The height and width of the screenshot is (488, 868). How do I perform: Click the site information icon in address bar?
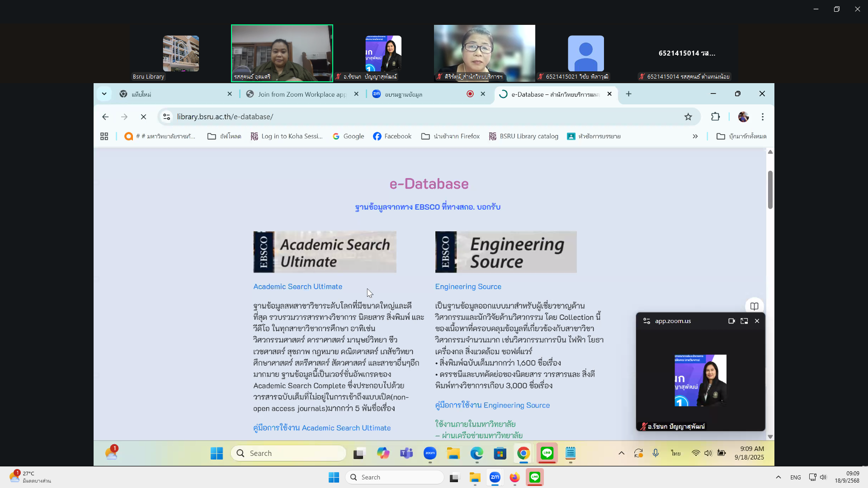click(x=166, y=117)
